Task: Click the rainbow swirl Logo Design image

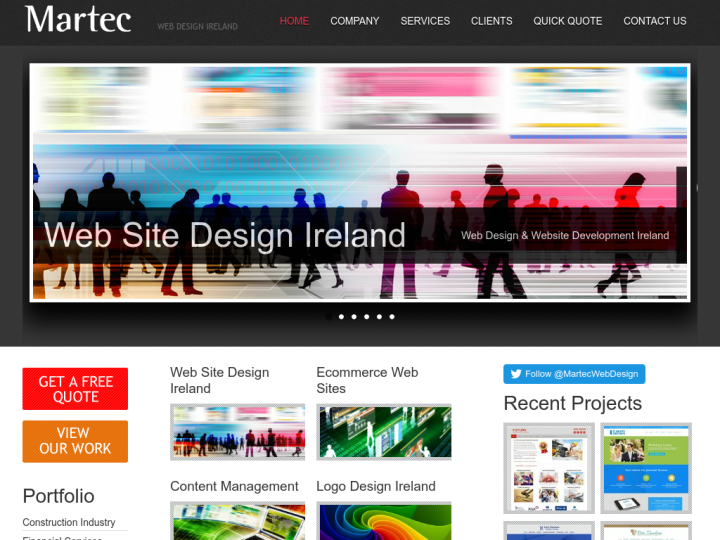Action: 383,522
